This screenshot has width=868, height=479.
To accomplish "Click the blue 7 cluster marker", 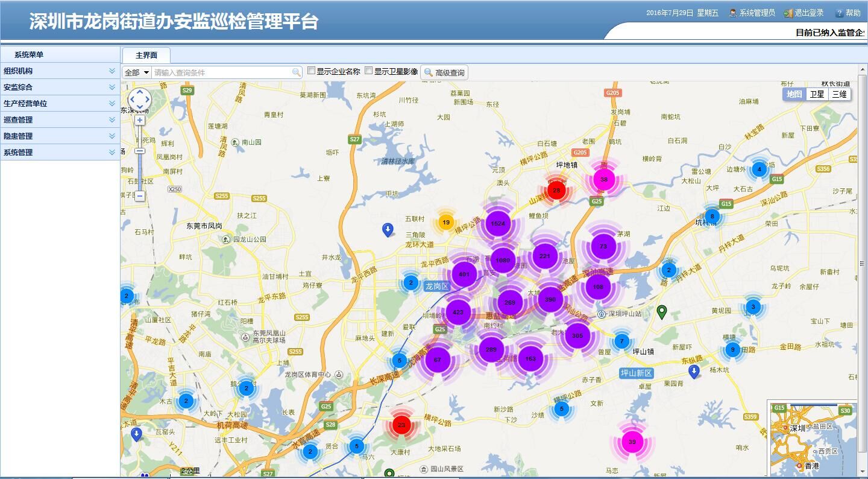I will [x=622, y=341].
